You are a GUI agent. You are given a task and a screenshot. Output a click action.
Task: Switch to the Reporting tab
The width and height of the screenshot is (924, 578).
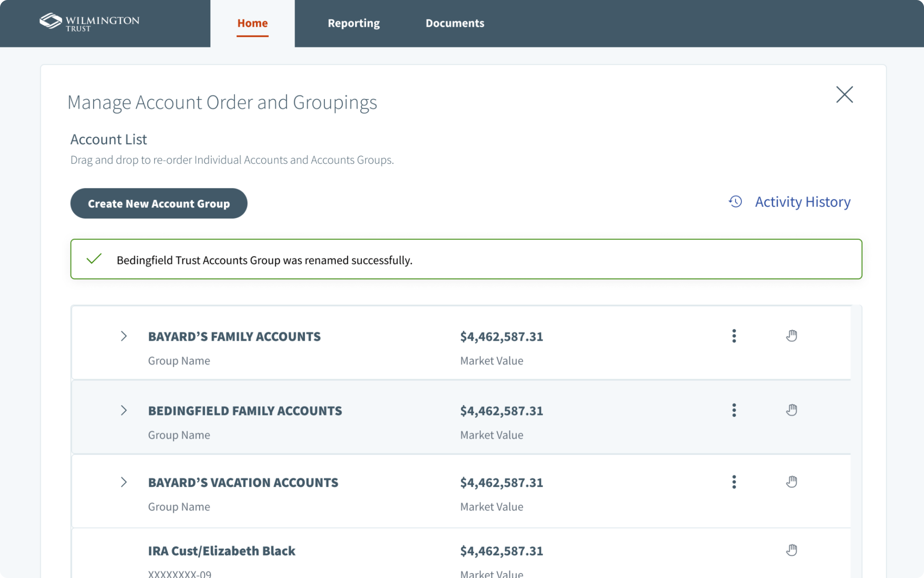353,23
